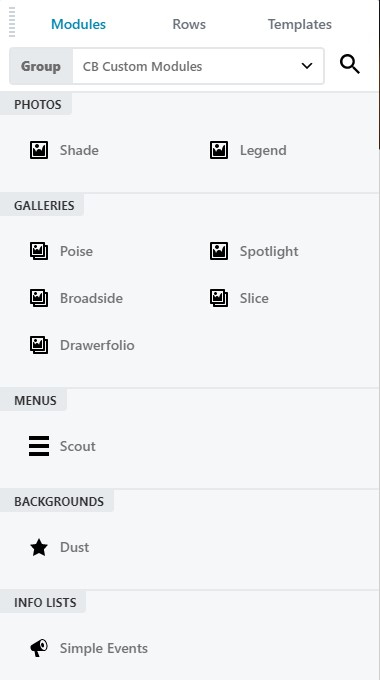
Task: Click the search magnifier icon
Action: click(x=350, y=65)
